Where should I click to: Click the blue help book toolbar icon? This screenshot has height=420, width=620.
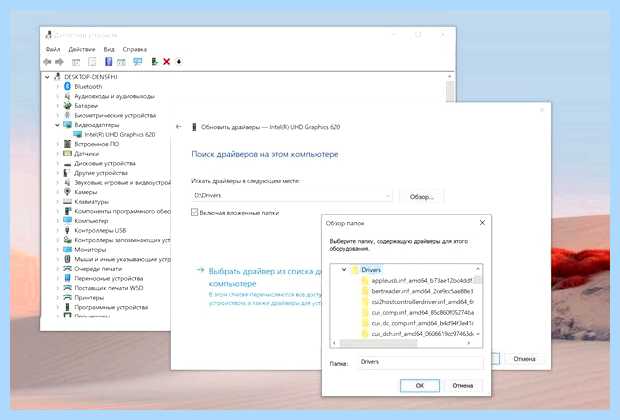pyautogui.click(x=108, y=62)
